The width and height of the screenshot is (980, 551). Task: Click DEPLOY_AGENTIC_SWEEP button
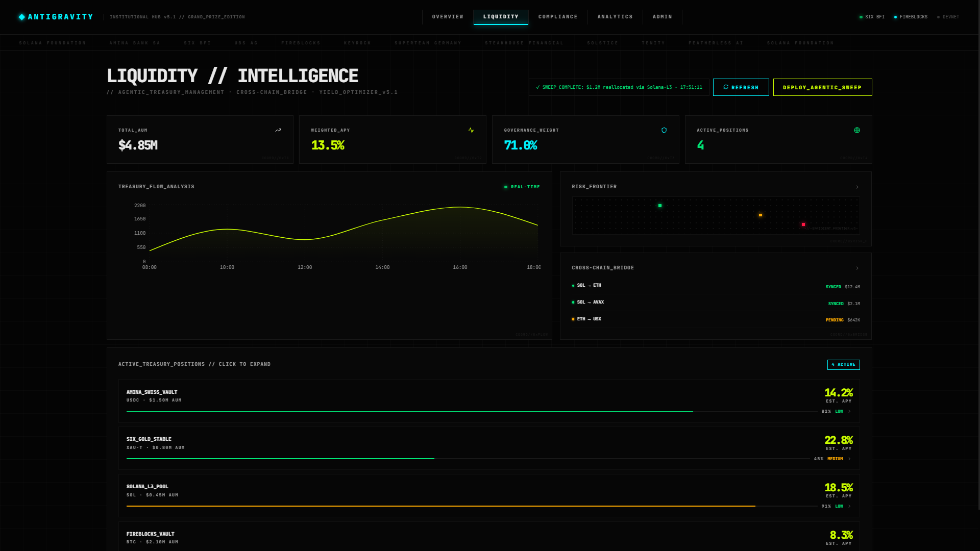pyautogui.click(x=822, y=87)
